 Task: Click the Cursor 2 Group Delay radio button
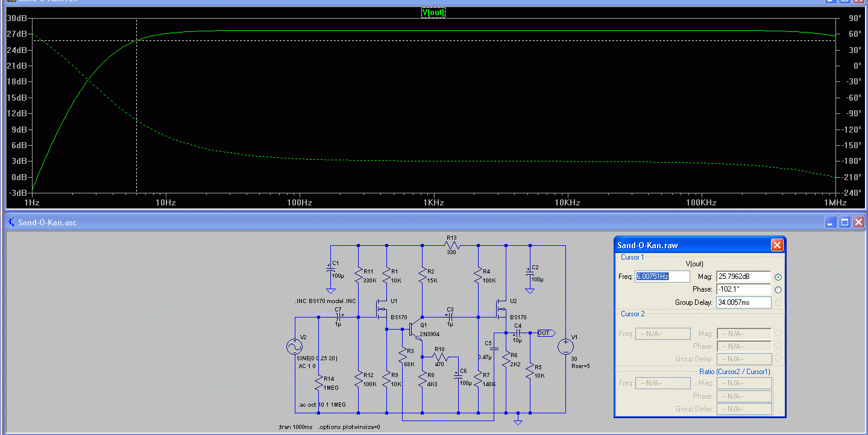pyautogui.click(x=778, y=358)
